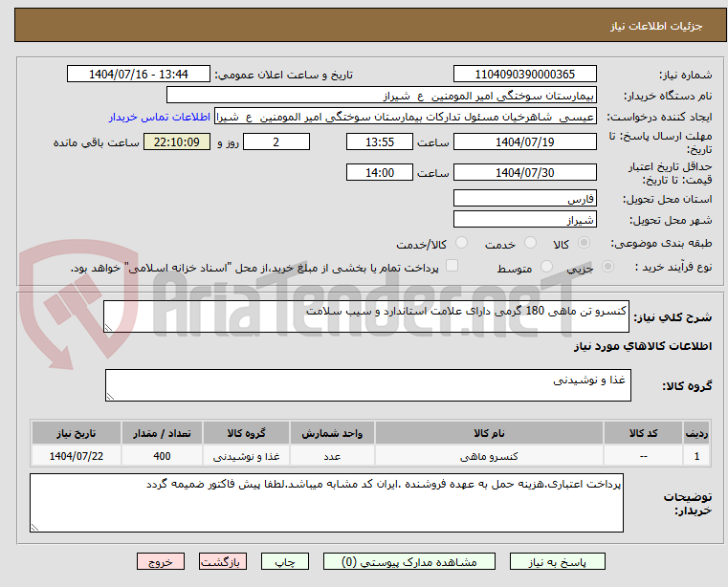
Task: Click the اطلاعات کالاهای مورد نیاز heading
Action: (643, 346)
